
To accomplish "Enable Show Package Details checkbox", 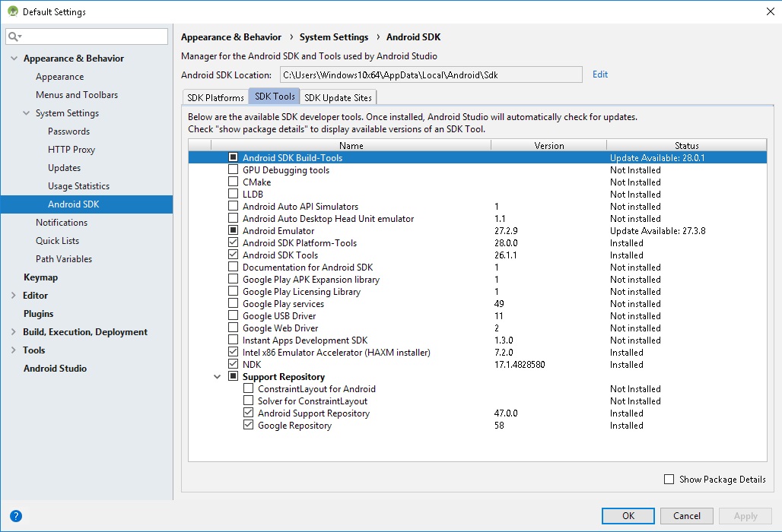I will point(669,480).
